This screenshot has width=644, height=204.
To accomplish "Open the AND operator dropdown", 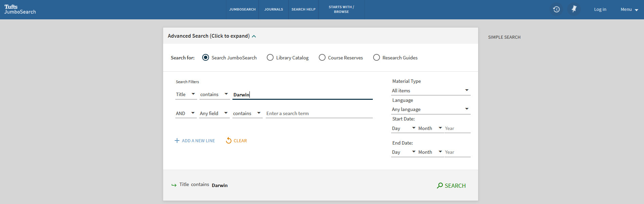I will tap(186, 113).
